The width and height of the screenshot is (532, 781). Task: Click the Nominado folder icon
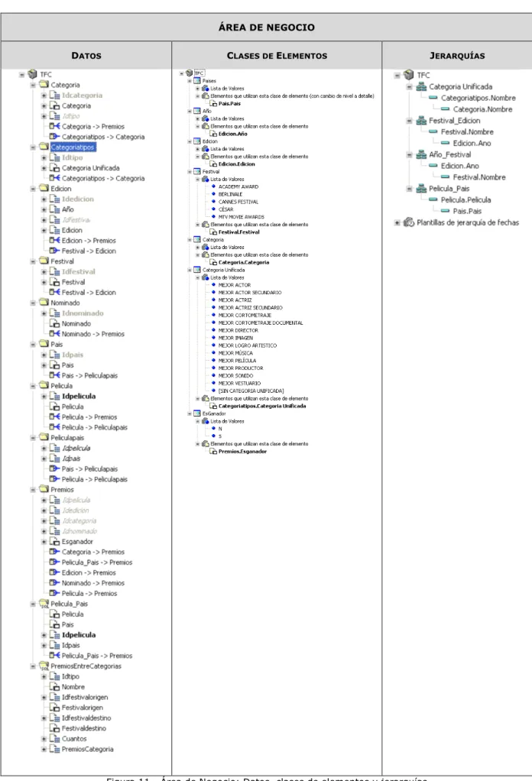tap(44, 303)
